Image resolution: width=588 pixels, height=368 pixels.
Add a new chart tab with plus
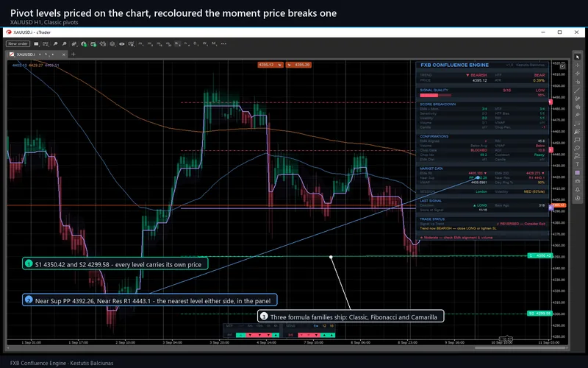[73, 54]
